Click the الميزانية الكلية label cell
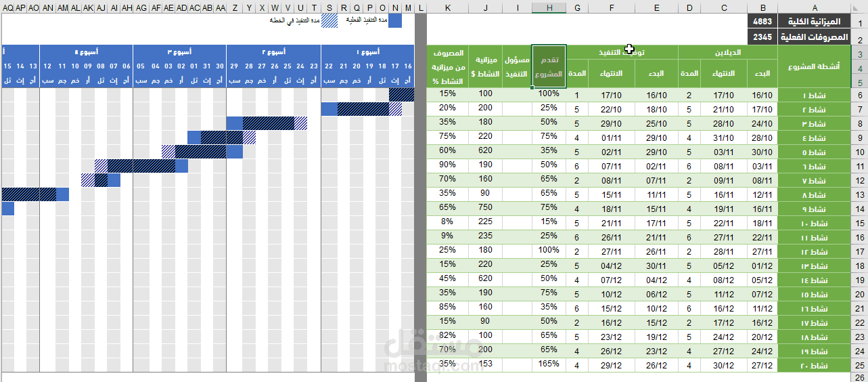Viewport: 868px width, 382px height. pos(814,22)
